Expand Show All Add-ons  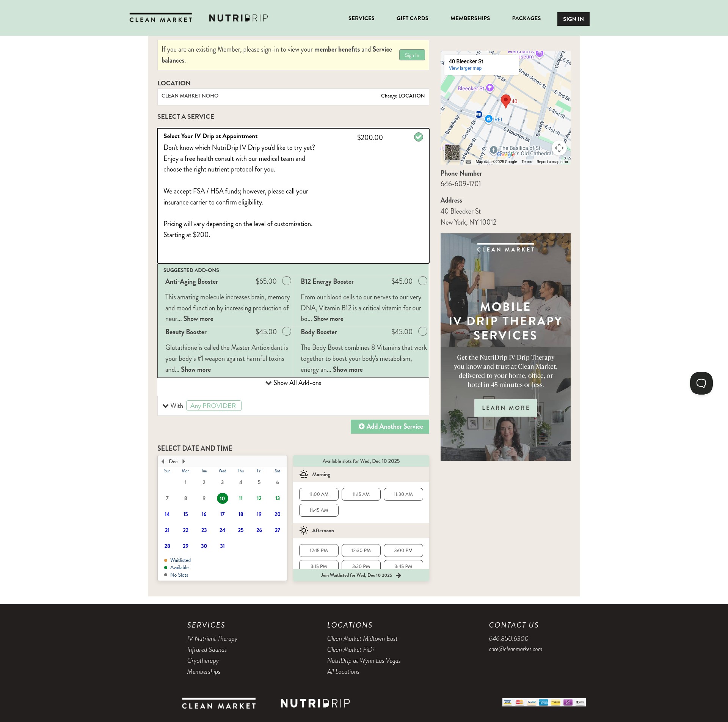(x=293, y=383)
